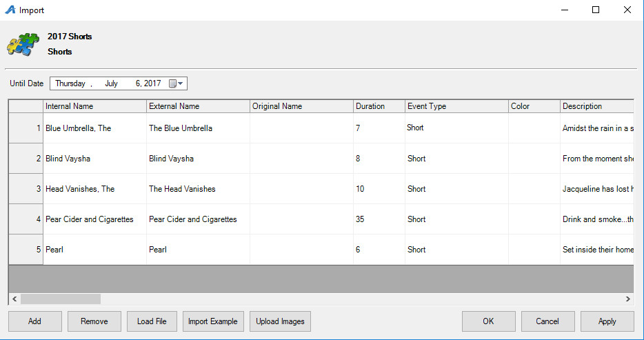Click duration cell with value 35
Screen dimensions: 644x340
click(x=379, y=219)
